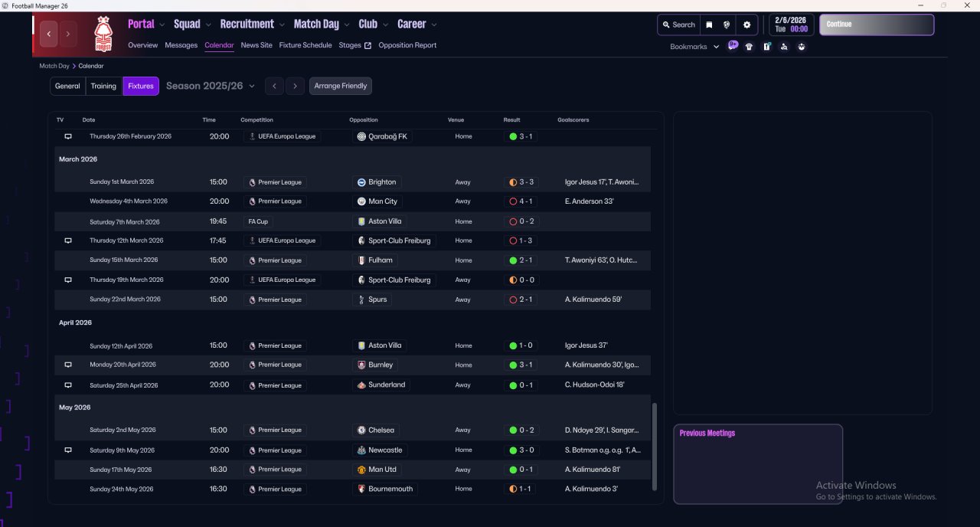The width and height of the screenshot is (980, 527).
Task: Click the Football Manager 26 title bar icon
Action: [5, 5]
